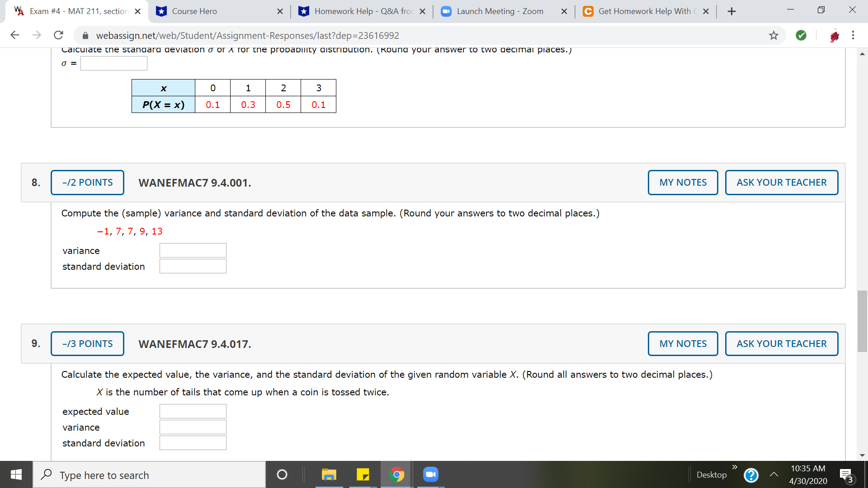This screenshot has height=488, width=868.
Task: Click ASK YOUR TEACHER for question 9
Action: [781, 343]
